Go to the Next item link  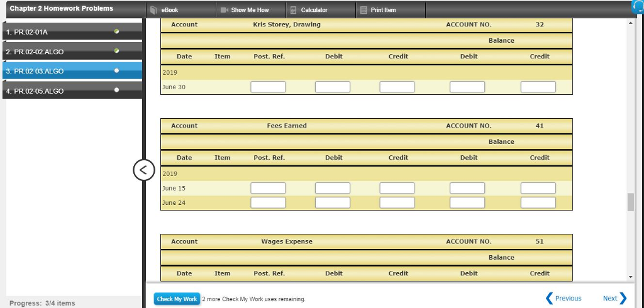coord(610,299)
